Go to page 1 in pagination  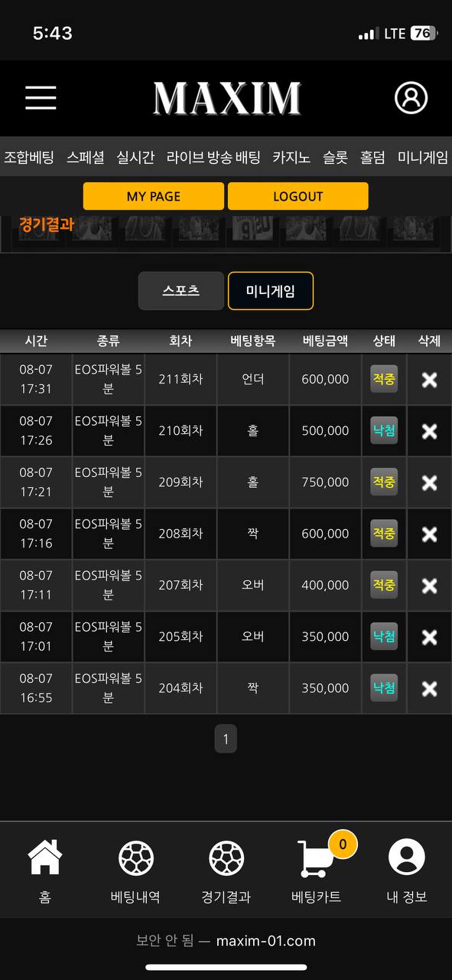(226, 739)
